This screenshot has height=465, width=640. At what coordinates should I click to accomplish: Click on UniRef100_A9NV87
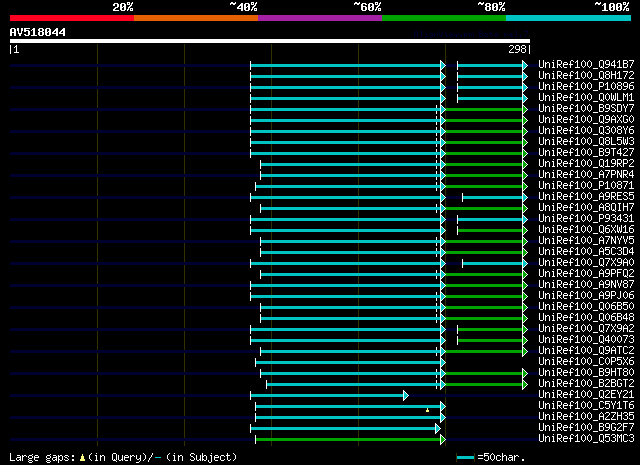tap(586, 285)
